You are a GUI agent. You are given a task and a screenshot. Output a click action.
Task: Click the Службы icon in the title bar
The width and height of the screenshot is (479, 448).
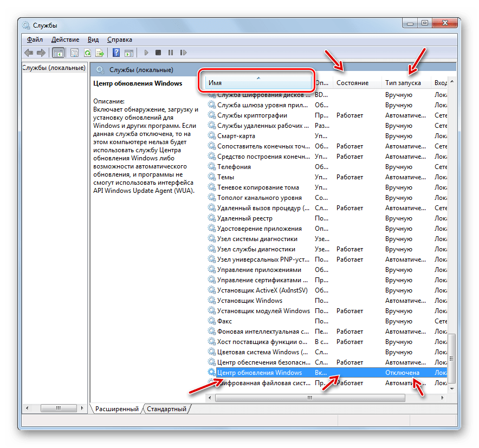[26, 25]
